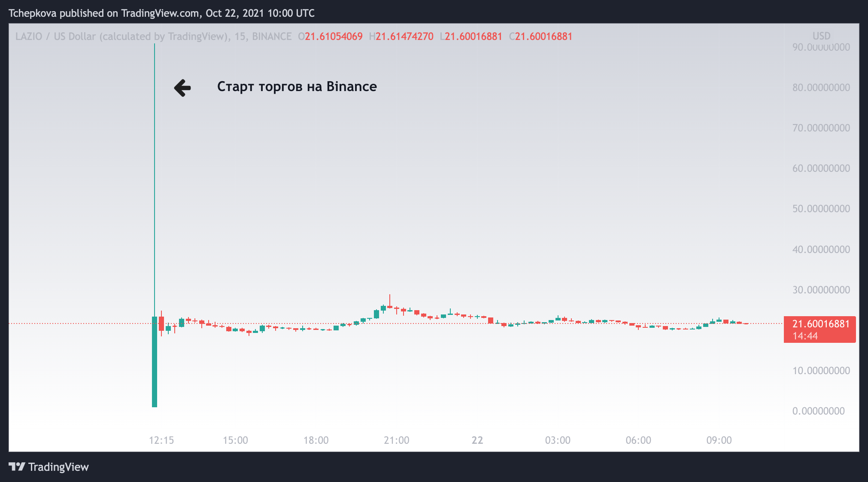The height and width of the screenshot is (482, 868).
Task: Click the bold 22 date axis label
Action: 477,440
